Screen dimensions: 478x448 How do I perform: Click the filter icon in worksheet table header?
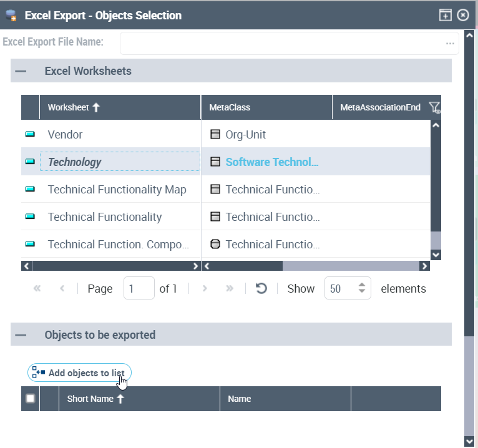pos(435,107)
